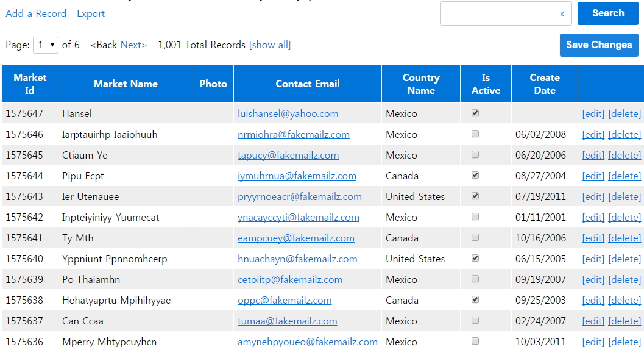Delete the Ctiaum Ye record
This screenshot has width=644, height=347.
(x=625, y=156)
